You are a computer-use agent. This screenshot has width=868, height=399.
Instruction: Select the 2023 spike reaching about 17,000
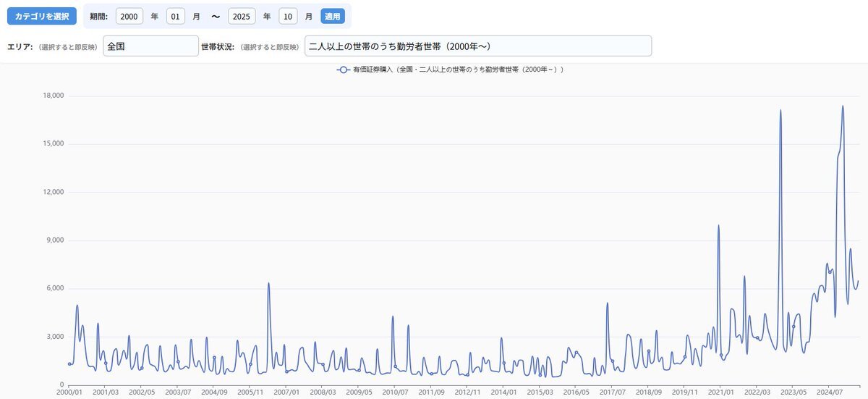click(781, 111)
